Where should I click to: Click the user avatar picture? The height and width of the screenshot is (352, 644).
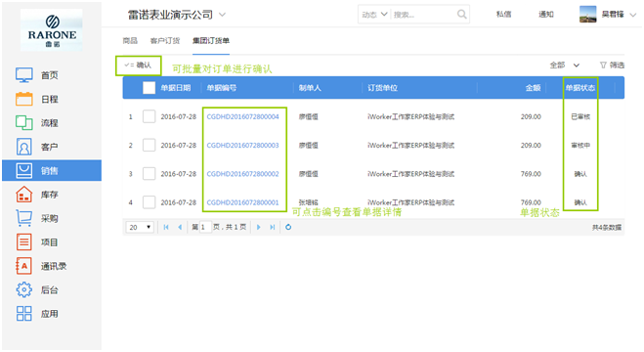[587, 15]
